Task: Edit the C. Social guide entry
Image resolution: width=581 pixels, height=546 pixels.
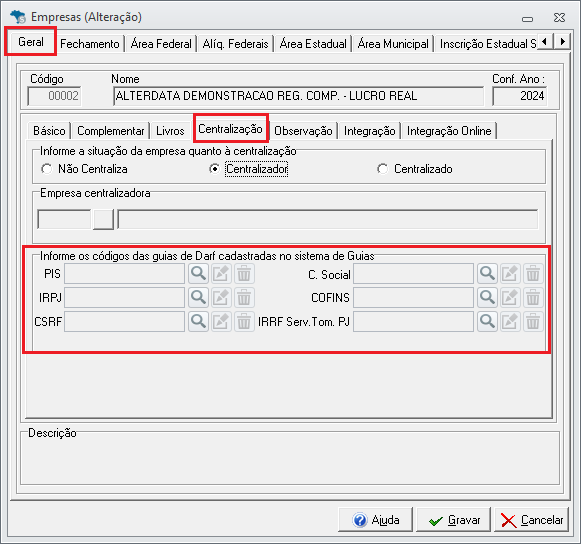Action: [x=510, y=274]
